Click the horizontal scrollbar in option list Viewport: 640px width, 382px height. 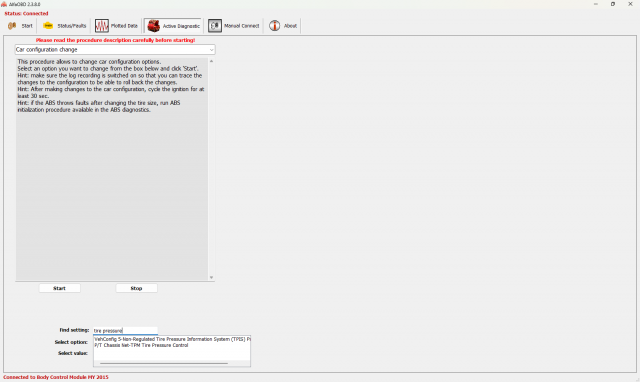164,363
